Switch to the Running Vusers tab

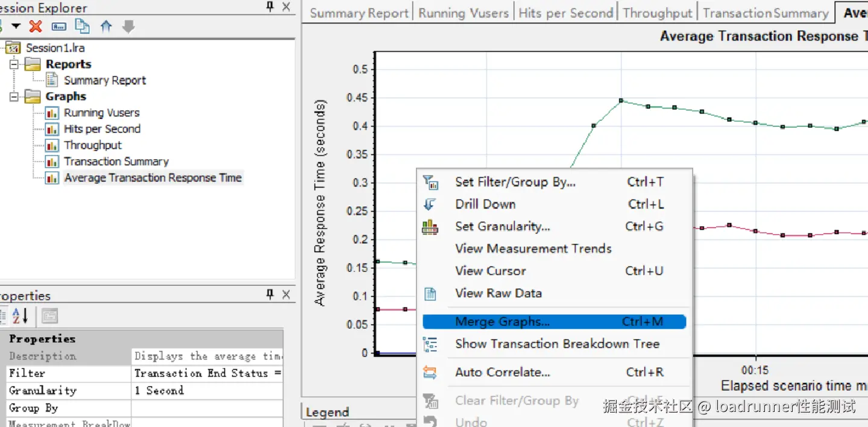(x=464, y=13)
